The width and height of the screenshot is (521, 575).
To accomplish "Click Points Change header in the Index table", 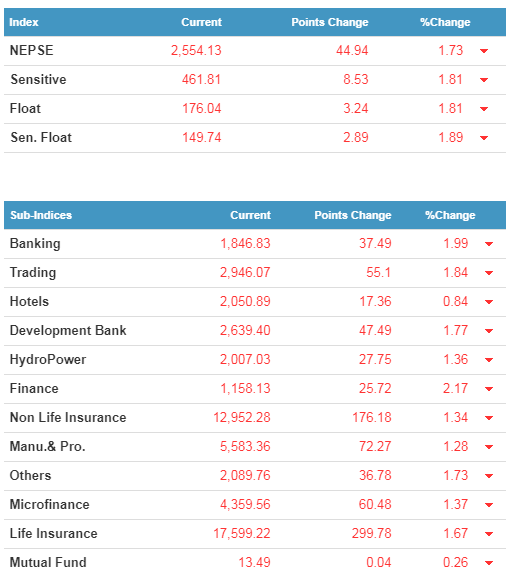I will point(330,22).
